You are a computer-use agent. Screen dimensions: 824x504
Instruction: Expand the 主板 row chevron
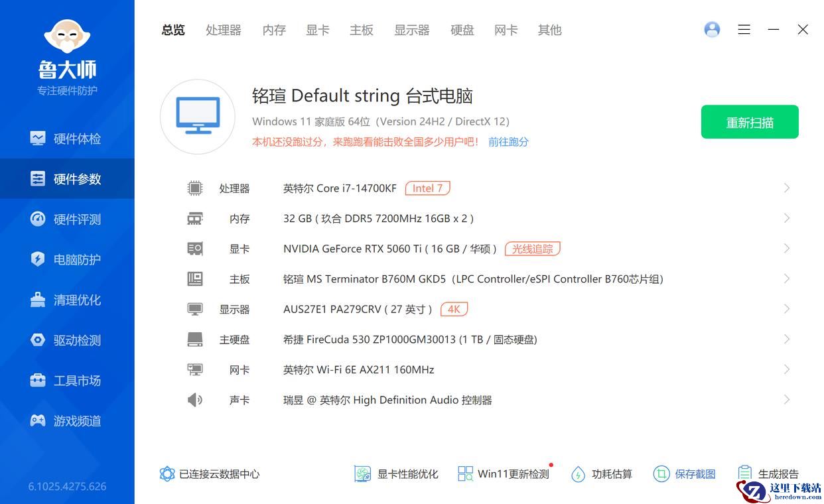(787, 279)
